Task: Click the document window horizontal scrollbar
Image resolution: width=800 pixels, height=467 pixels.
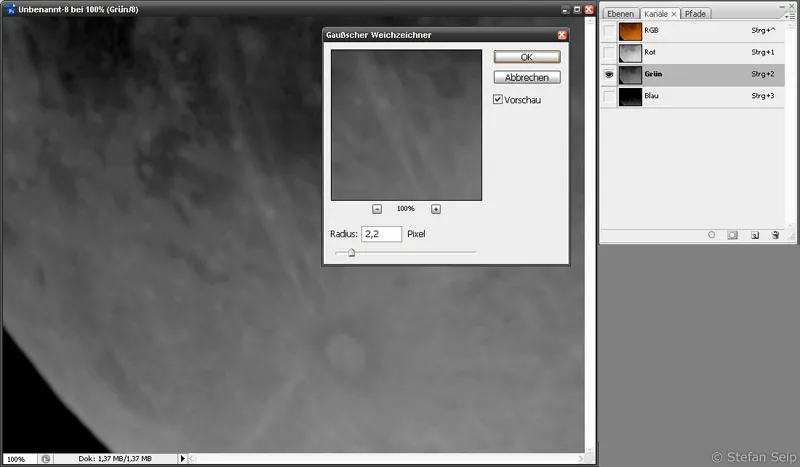Action: [x=385, y=459]
